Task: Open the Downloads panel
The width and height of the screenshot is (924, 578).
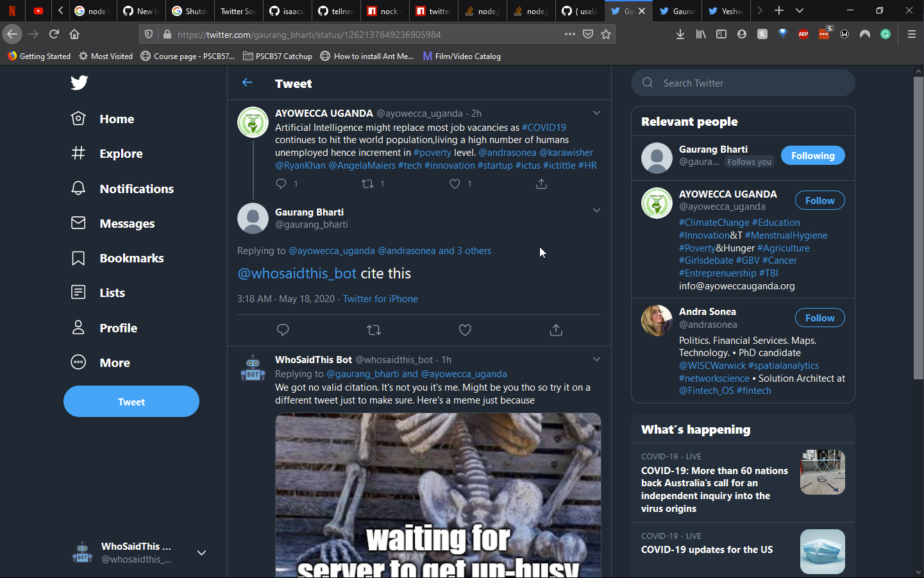Action: click(x=680, y=34)
